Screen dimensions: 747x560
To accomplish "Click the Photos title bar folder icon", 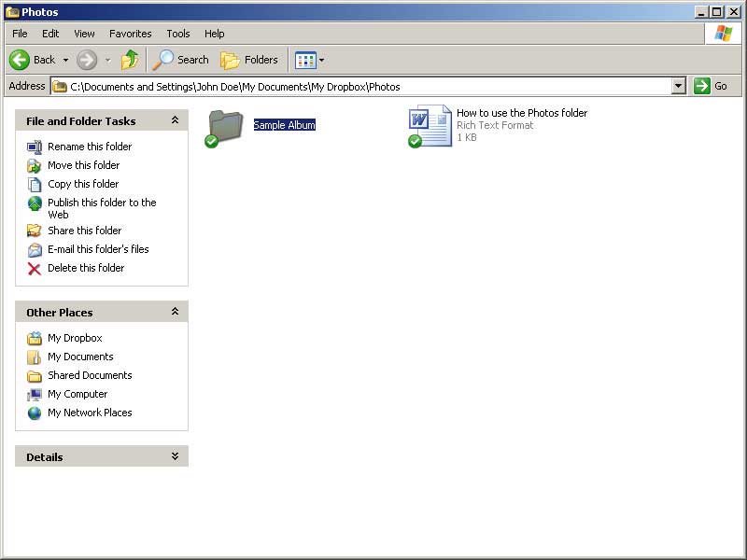I will tap(12, 12).
